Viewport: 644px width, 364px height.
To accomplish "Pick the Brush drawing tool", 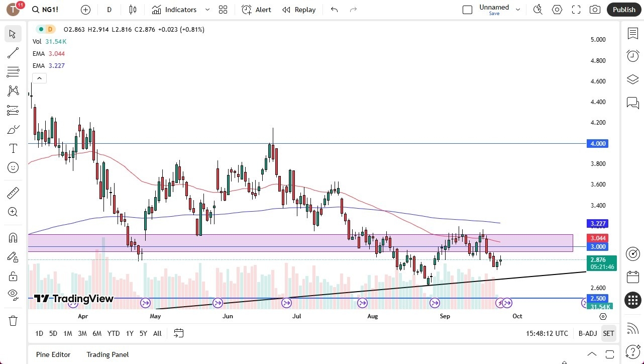I will 13,129.
